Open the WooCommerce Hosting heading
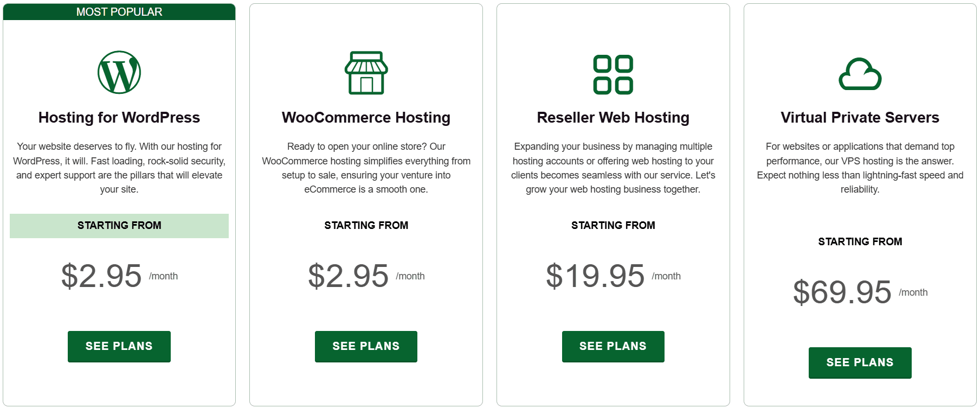The image size is (980, 408). click(x=366, y=118)
